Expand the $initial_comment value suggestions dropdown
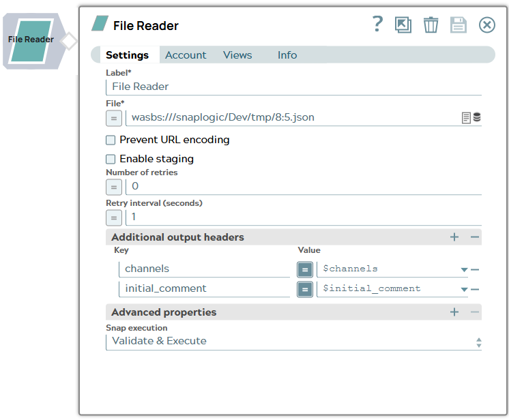 (464, 289)
